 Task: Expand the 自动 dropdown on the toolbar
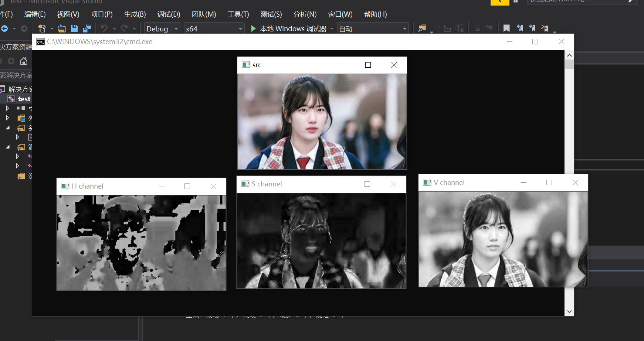coord(404,28)
